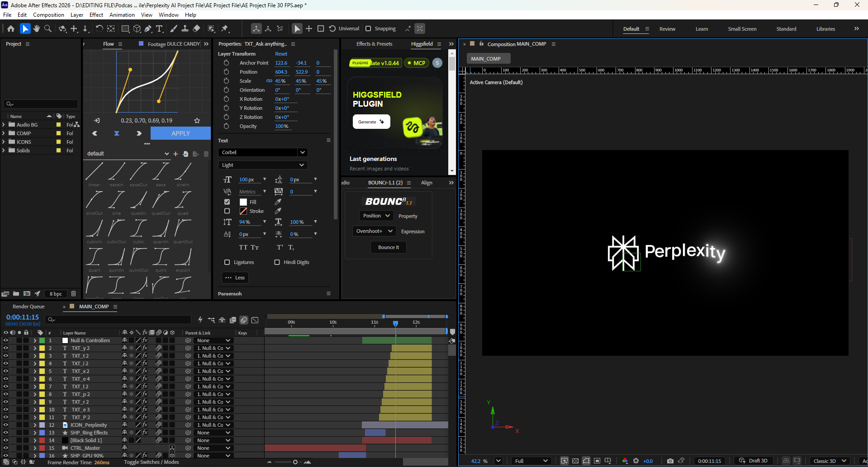Click the APPLY button in Flow
Image resolution: width=868 pixels, height=467 pixels.
[180, 133]
